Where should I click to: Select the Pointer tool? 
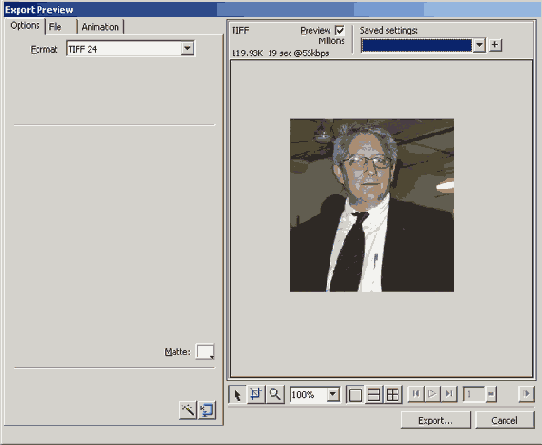point(237,394)
